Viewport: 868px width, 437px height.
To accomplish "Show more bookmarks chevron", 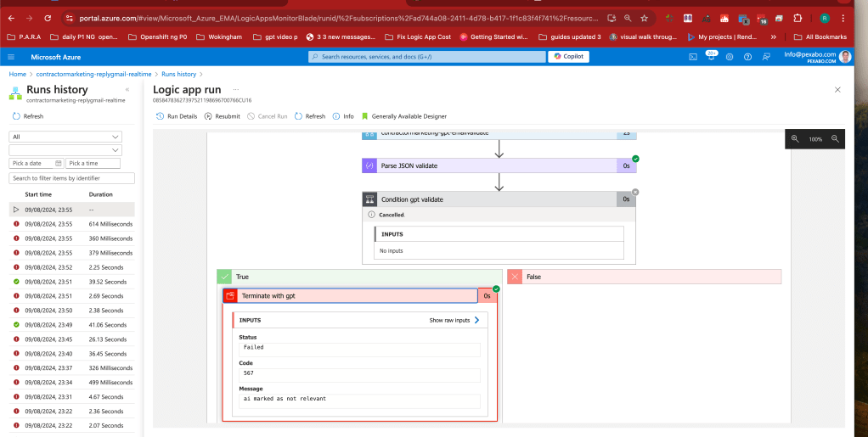I will [x=774, y=37].
